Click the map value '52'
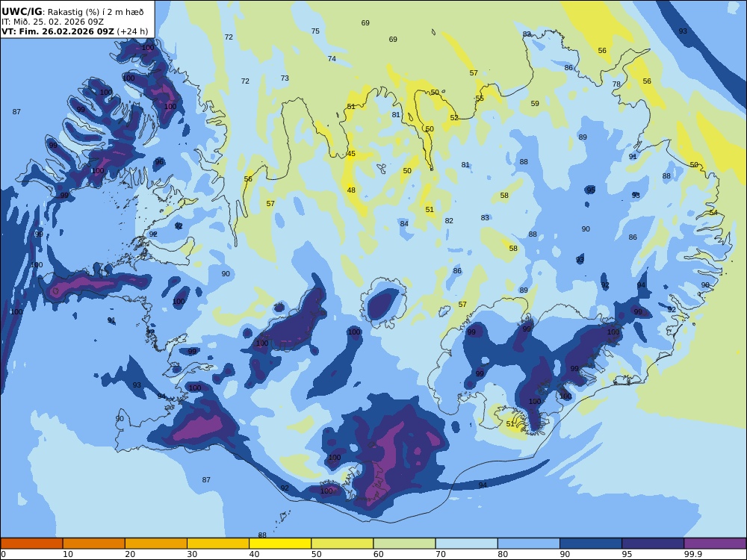The width and height of the screenshot is (747, 560). 454,118
